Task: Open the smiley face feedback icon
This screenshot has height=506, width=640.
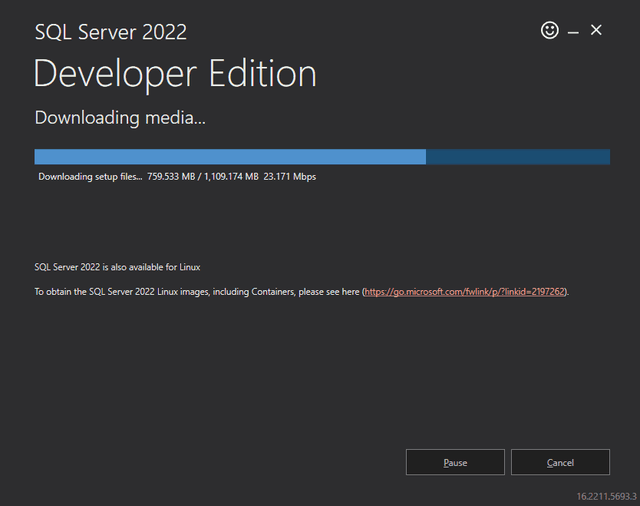Action: click(549, 31)
